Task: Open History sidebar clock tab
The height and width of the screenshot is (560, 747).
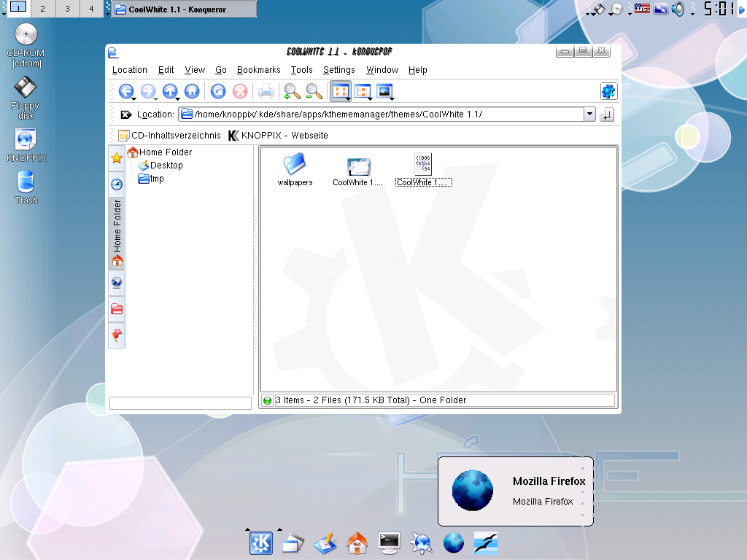Action: click(x=117, y=184)
